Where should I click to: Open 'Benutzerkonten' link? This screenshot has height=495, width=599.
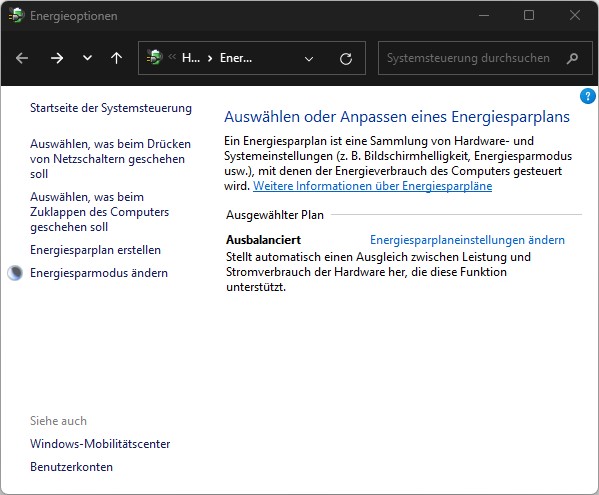pyautogui.click(x=71, y=467)
